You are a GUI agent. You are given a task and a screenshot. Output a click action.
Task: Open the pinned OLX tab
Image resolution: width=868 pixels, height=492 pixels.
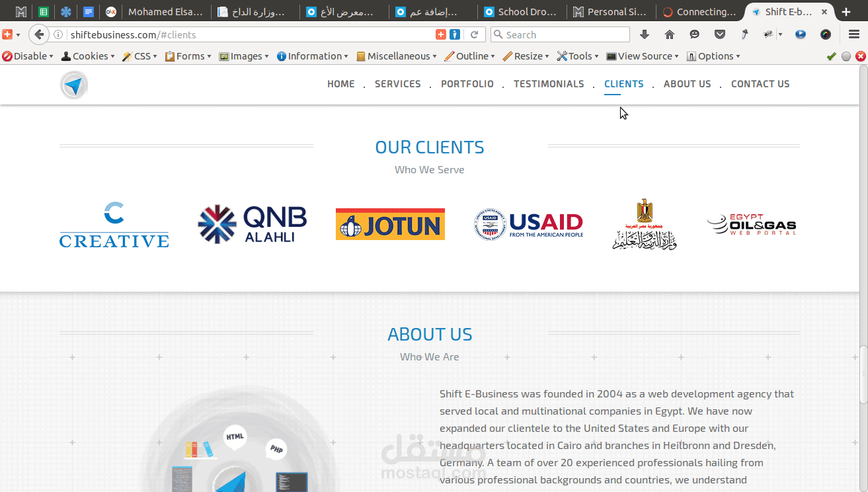point(111,12)
